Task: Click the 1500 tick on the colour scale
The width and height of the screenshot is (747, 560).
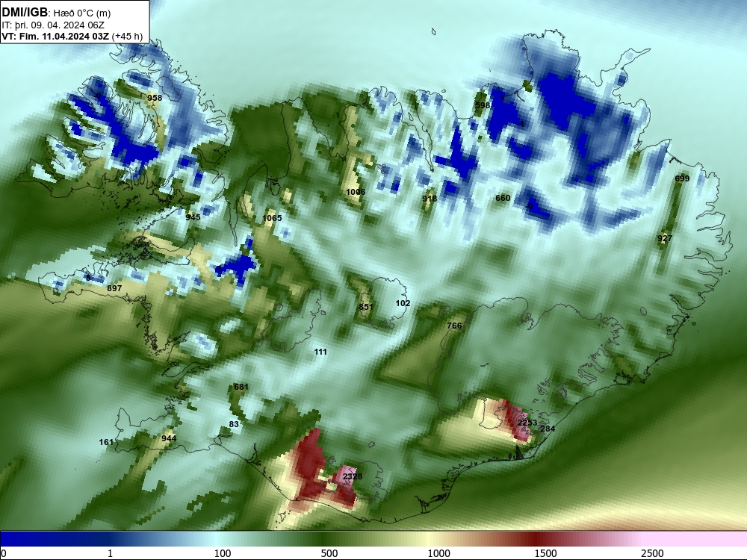Action: click(x=545, y=553)
